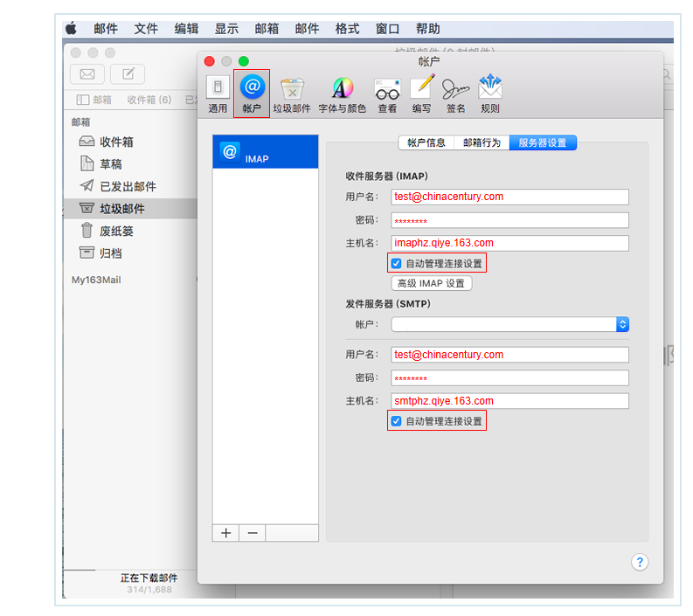Click IMAP 主机名 field imaphz.qiye.163.com
Screen dimensions: 693x616
pos(510,243)
